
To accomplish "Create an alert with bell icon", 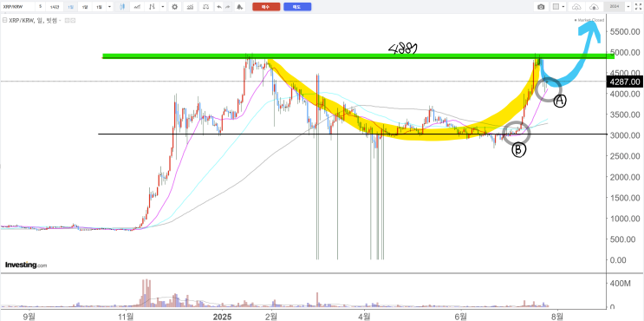I will tap(240, 7).
